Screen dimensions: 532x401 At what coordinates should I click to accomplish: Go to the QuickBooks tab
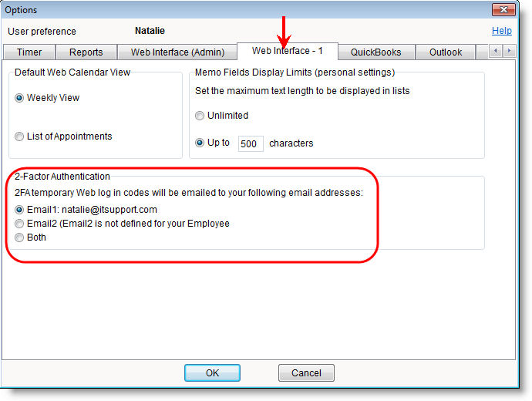coord(375,52)
